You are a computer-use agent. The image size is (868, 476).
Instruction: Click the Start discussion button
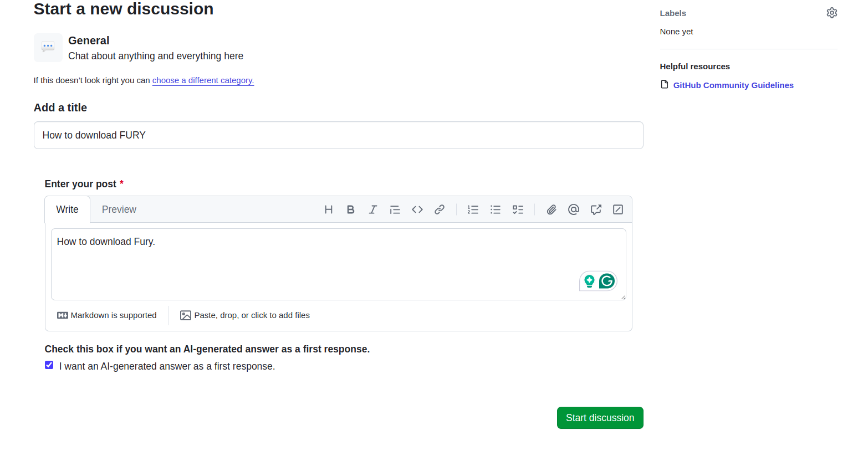point(600,418)
